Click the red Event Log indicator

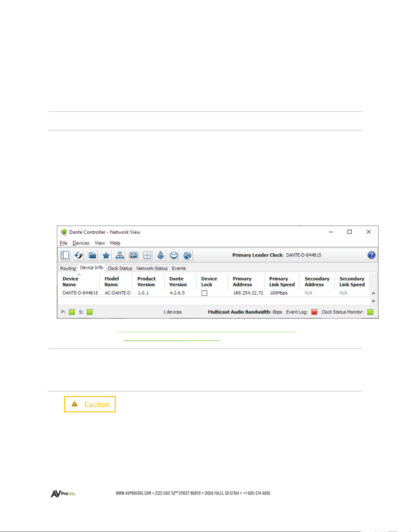click(x=314, y=312)
